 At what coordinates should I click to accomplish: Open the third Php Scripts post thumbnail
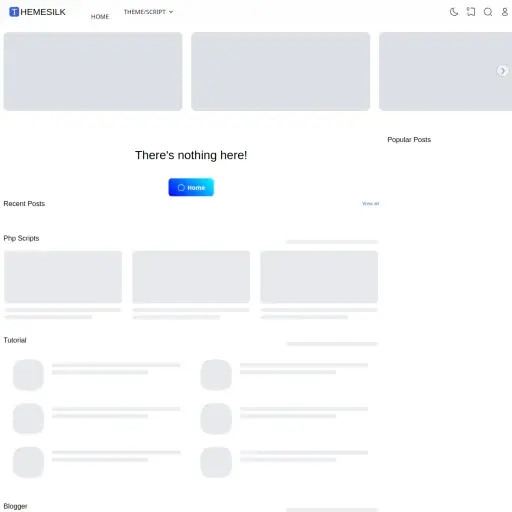pos(319,277)
